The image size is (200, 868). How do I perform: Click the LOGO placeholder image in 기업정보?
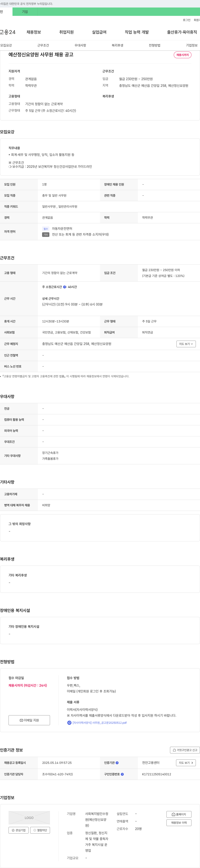coord(29,818)
